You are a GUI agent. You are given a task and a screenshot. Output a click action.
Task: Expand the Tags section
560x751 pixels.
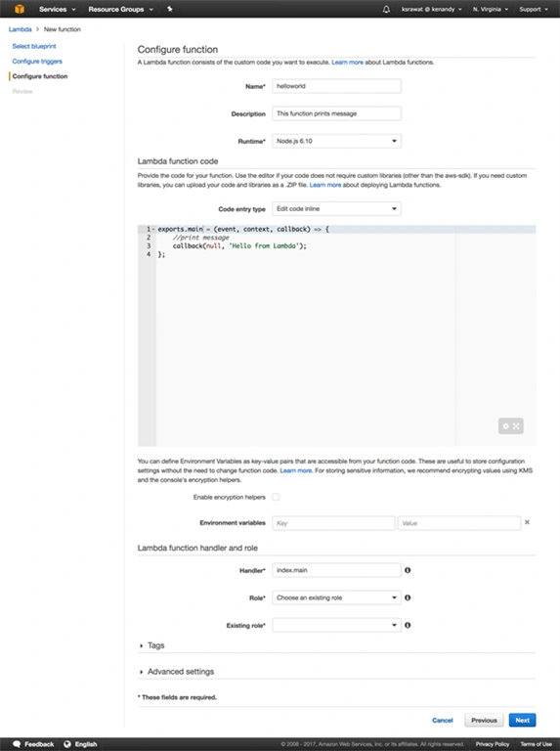click(151, 645)
